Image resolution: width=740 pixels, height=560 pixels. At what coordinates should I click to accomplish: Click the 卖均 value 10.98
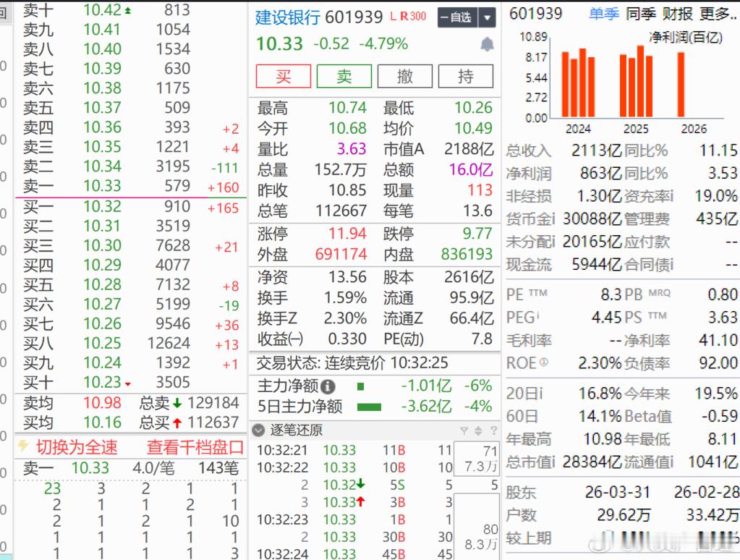[103, 403]
